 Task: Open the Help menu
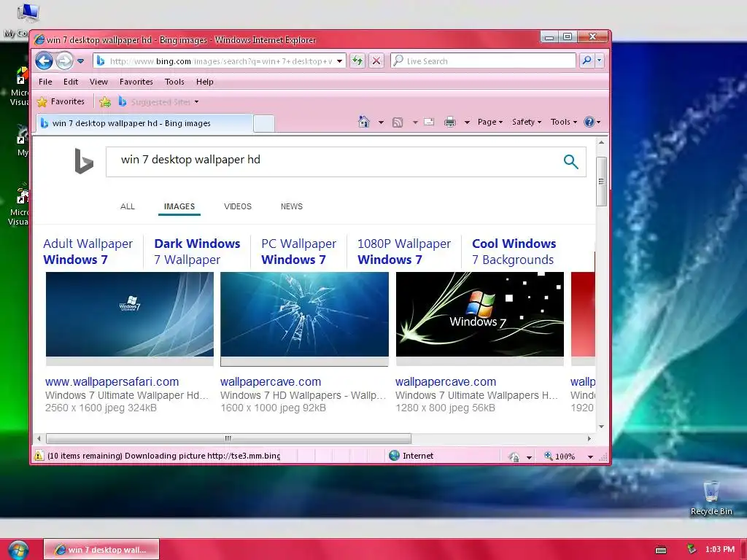[x=205, y=82]
